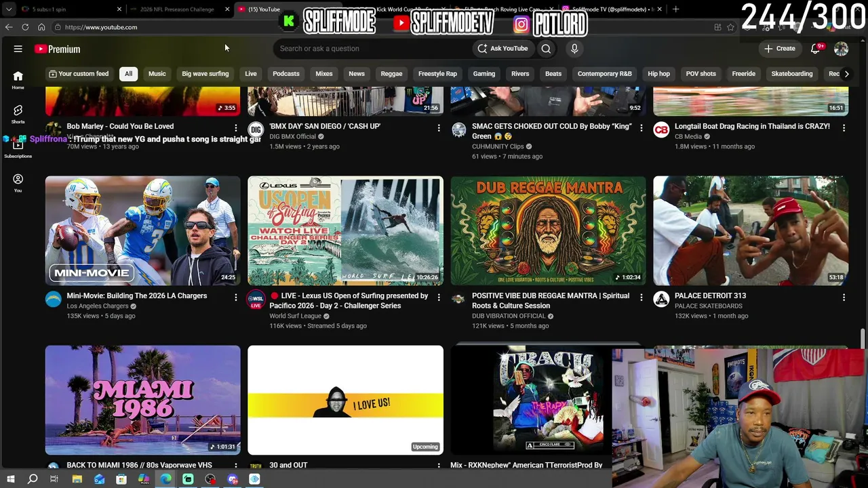Viewport: 868px width, 488px height.
Task: Favorite this page with the star icon
Action: [730, 27]
